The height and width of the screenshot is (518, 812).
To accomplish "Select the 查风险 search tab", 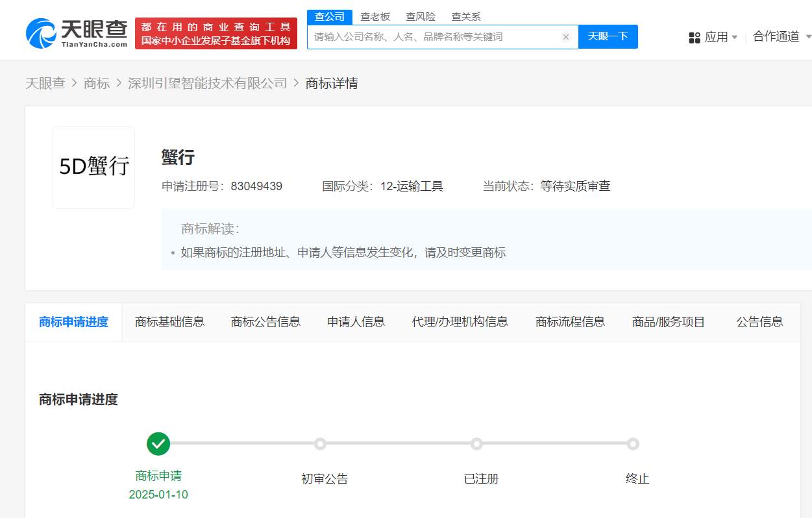I will tap(421, 17).
